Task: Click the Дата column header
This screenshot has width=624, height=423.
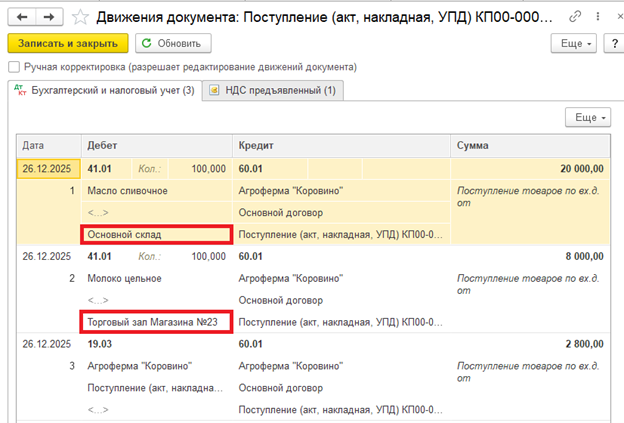Action: tap(49, 146)
